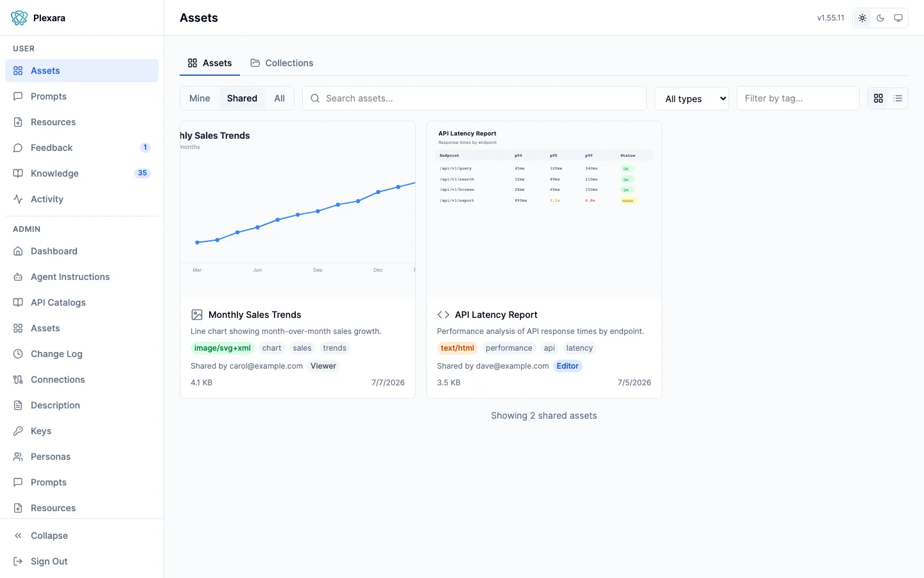
Task: Switch to the Collections tab
Action: pos(282,63)
